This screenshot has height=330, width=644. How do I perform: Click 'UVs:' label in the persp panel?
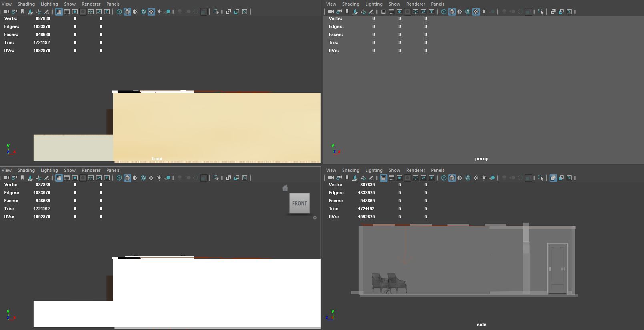click(334, 50)
